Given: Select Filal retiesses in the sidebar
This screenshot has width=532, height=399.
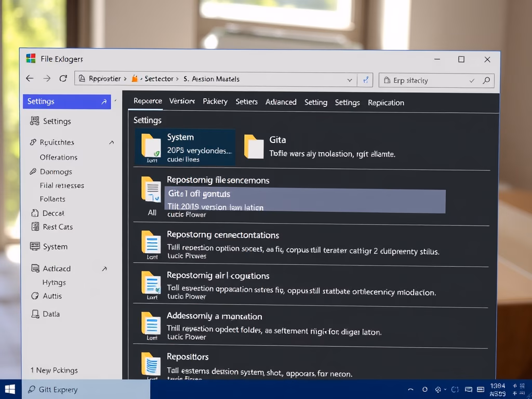Looking at the screenshot, I should (62, 185).
